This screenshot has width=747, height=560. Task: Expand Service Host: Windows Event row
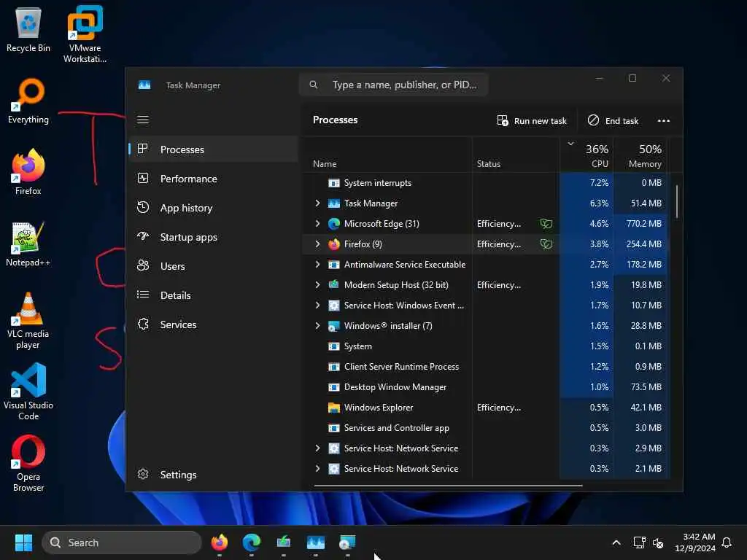[318, 306]
